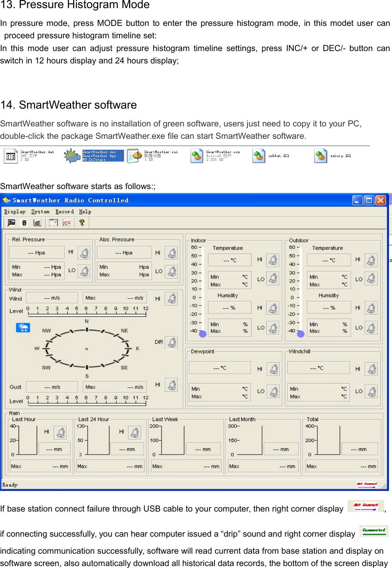Screen dimensions: 392x568
Task: Click the Indoor Humidity % value field
Action: pyautogui.click(x=230, y=308)
